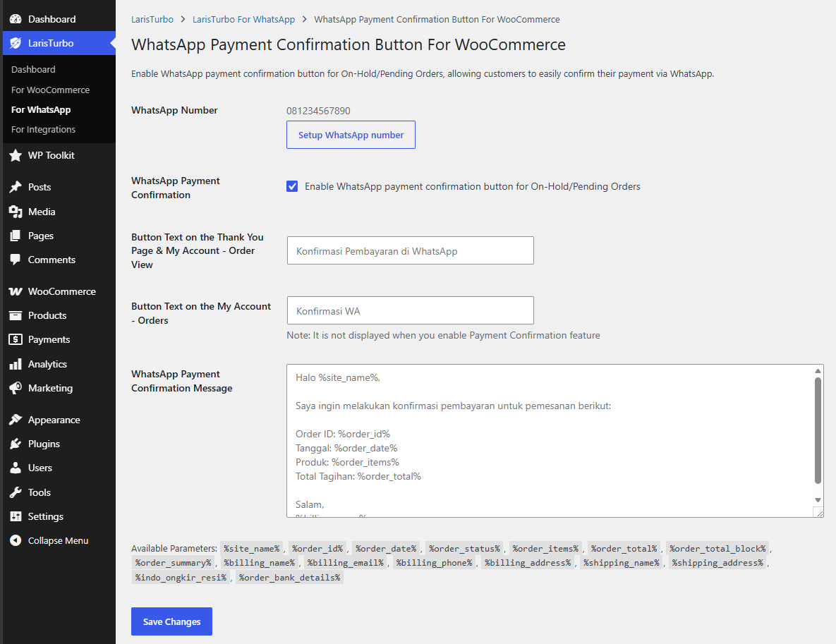Click the Payments dollar icon
Viewport: 836px width, 644px height.
tap(16, 339)
